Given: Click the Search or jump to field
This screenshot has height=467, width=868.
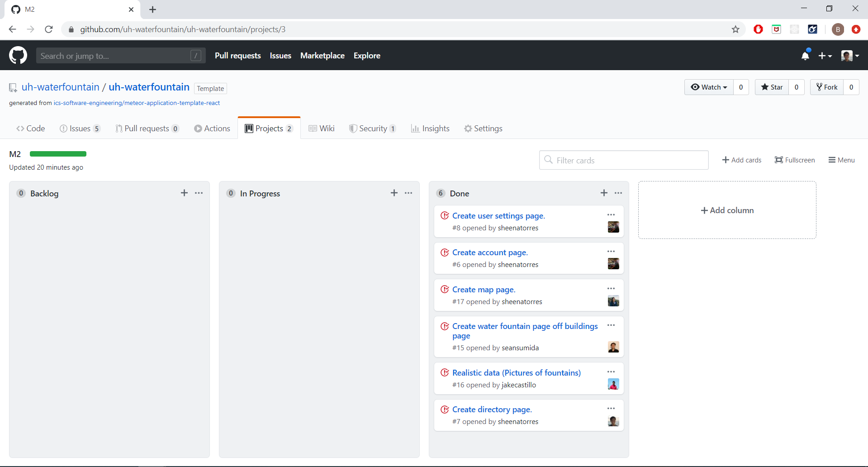Looking at the screenshot, I should click(x=121, y=56).
